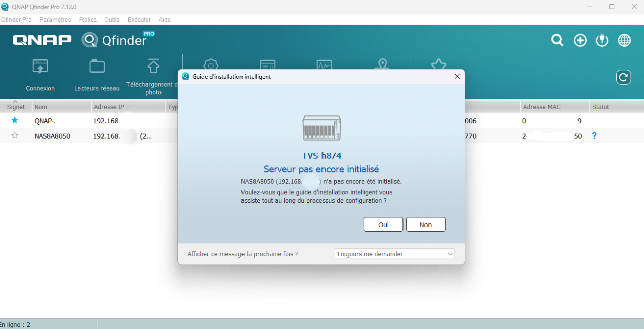Expand the Toujours me demander dropdown
The width and height of the screenshot is (644, 329).
tap(394, 254)
